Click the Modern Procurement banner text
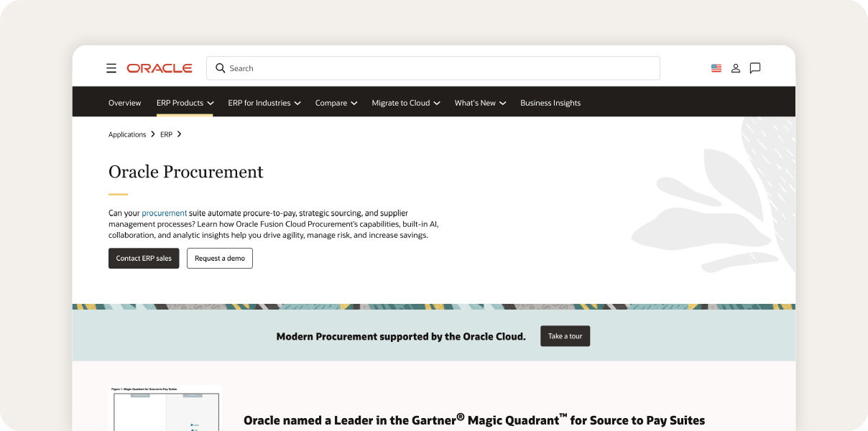The image size is (868, 431). click(401, 336)
